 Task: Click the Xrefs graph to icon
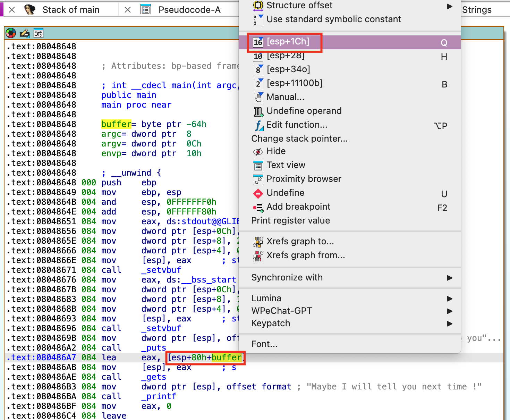pos(258,242)
